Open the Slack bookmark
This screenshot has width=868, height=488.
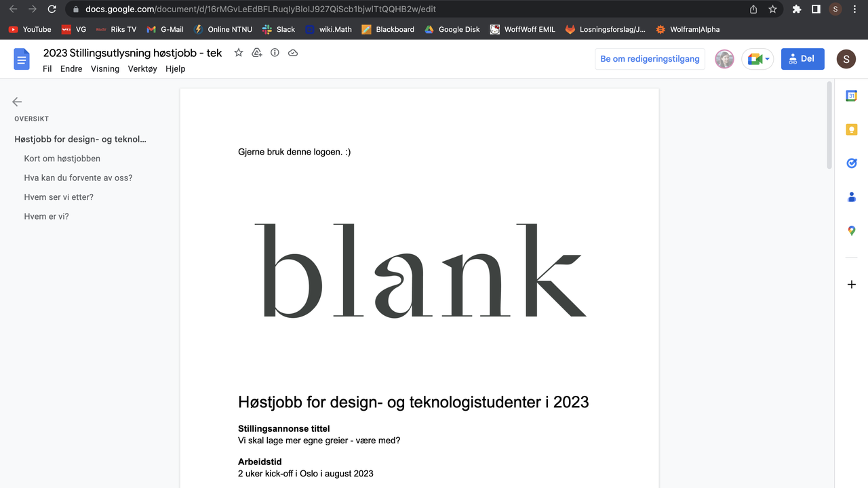(x=279, y=29)
